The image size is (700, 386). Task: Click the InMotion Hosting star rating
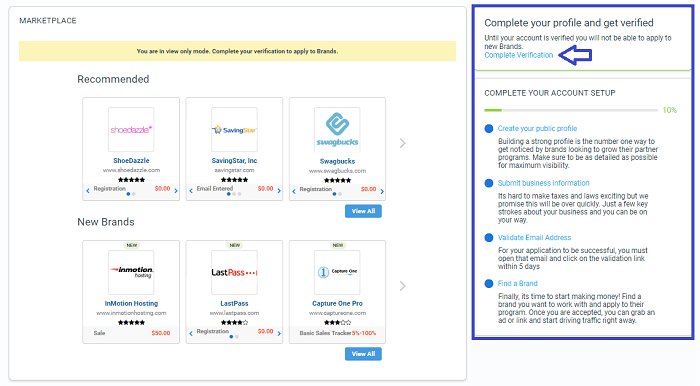click(x=131, y=322)
